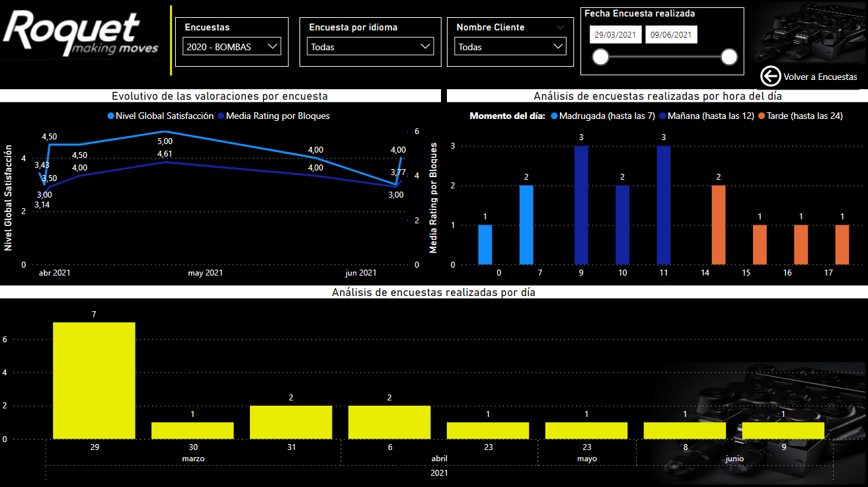Click the end date field 09/06/2021
Viewport: 868px width, 487px height.
(671, 34)
